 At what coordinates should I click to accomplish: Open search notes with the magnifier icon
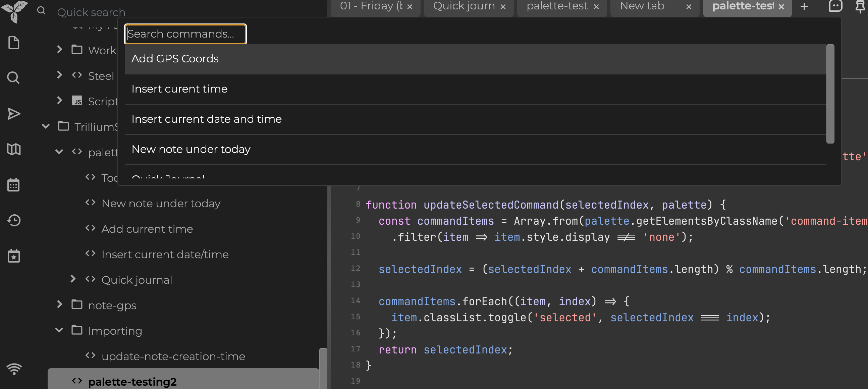click(x=13, y=78)
